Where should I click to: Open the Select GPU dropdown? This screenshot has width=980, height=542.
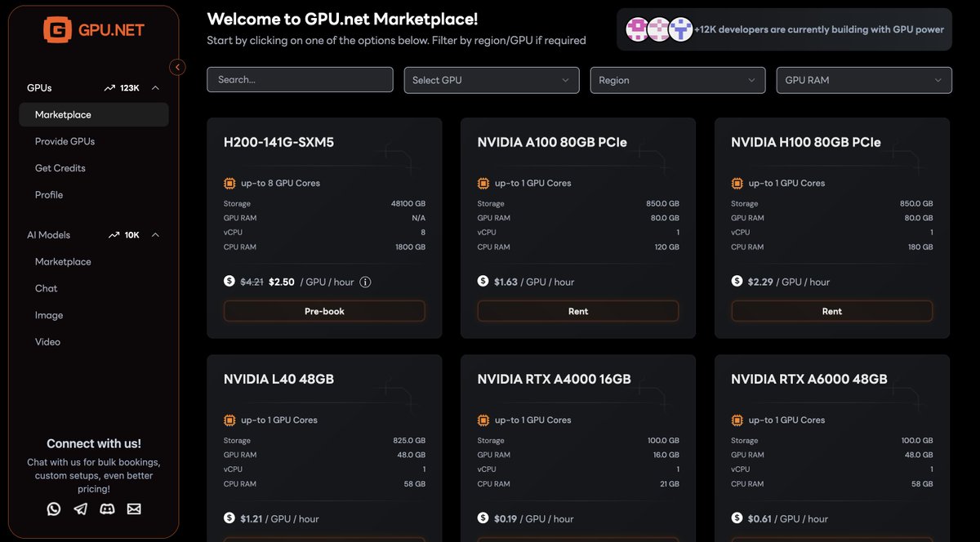[492, 80]
